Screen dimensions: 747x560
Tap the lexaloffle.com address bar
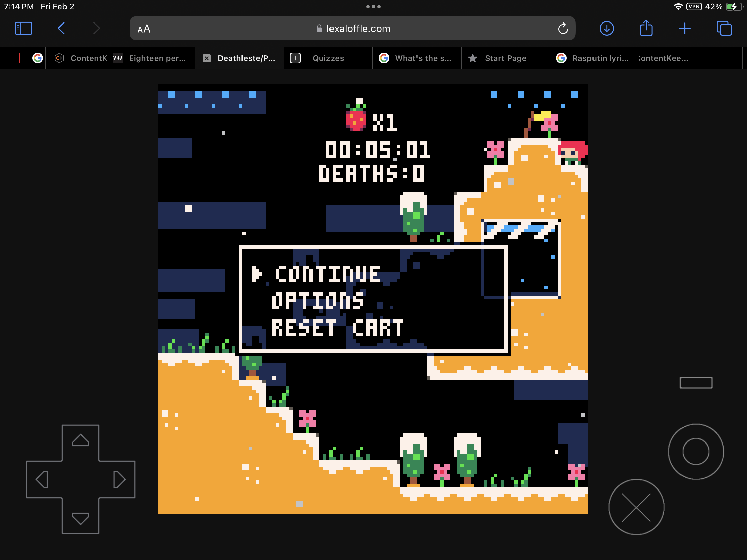[x=353, y=28]
